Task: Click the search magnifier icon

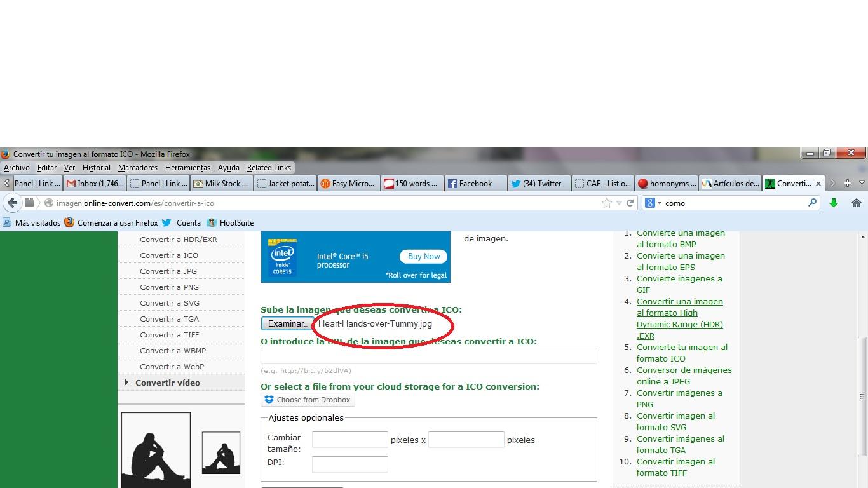Action: (812, 203)
